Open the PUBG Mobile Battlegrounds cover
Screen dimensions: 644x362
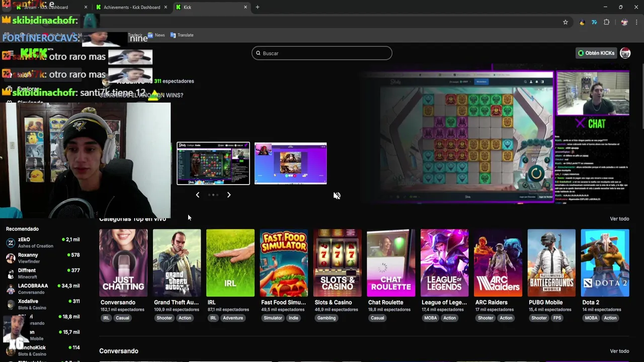(551, 263)
